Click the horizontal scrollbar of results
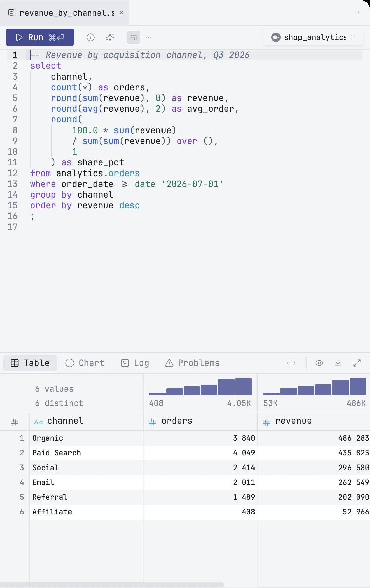 pos(112,585)
